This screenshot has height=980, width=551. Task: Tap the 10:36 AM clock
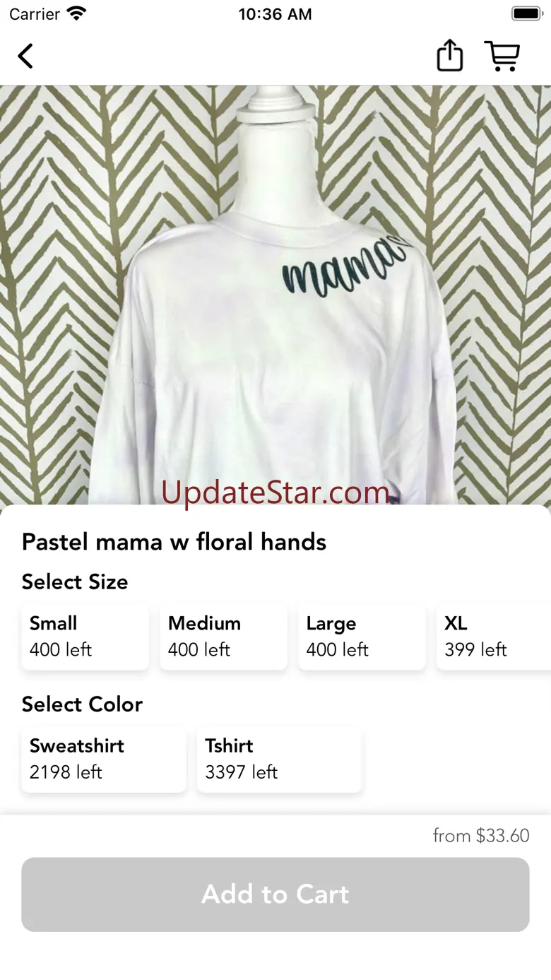275,13
